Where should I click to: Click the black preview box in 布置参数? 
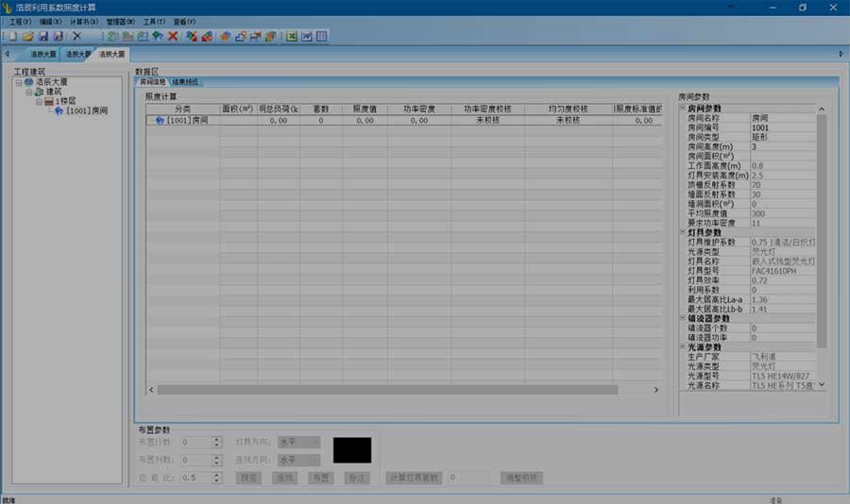coord(352,450)
